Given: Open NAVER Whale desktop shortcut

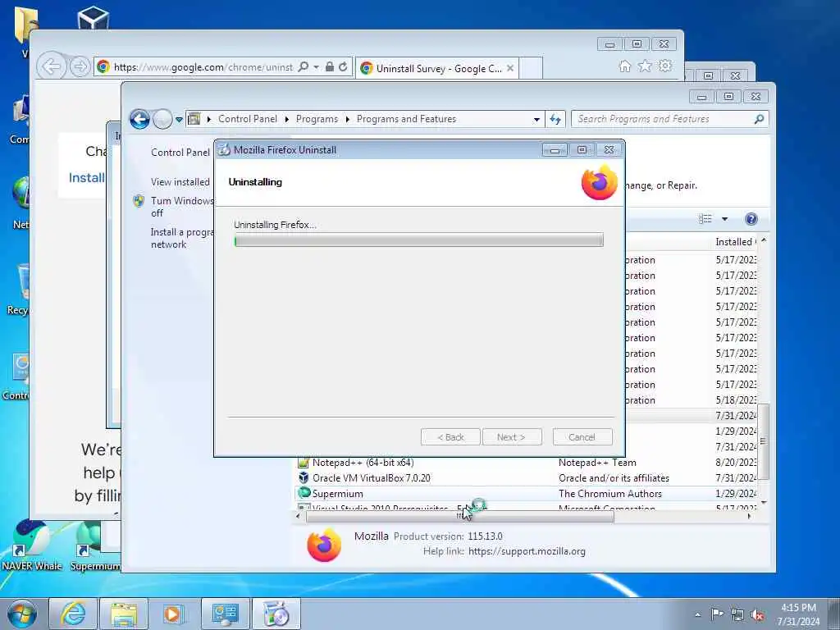Looking at the screenshot, I should click(x=31, y=546).
